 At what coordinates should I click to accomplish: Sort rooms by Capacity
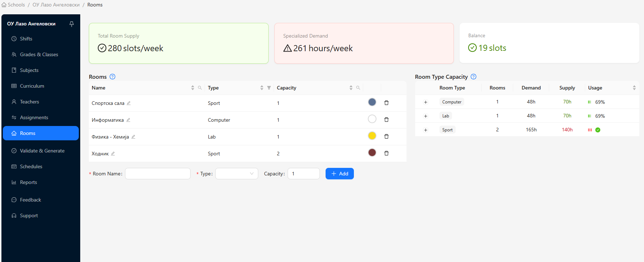click(x=351, y=88)
